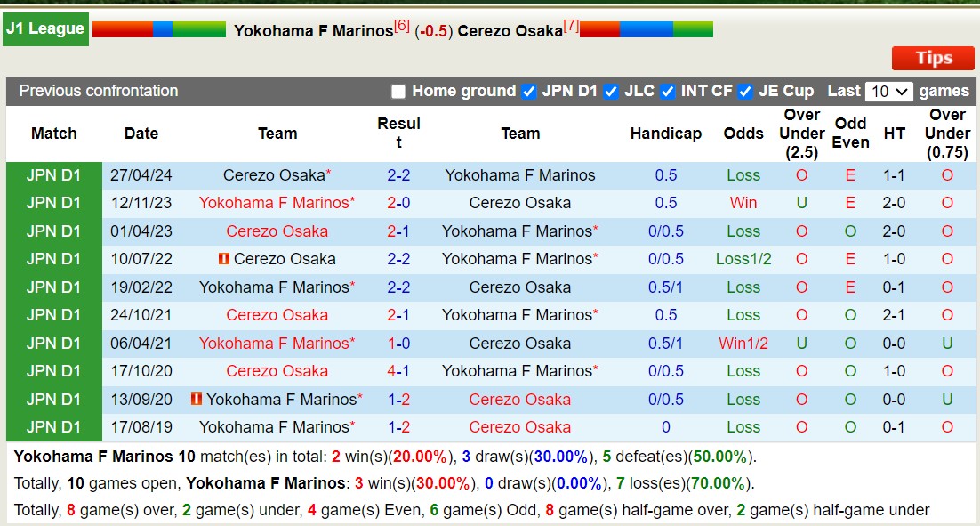Click the Cerezo Osaka flag icon in header

645,28
